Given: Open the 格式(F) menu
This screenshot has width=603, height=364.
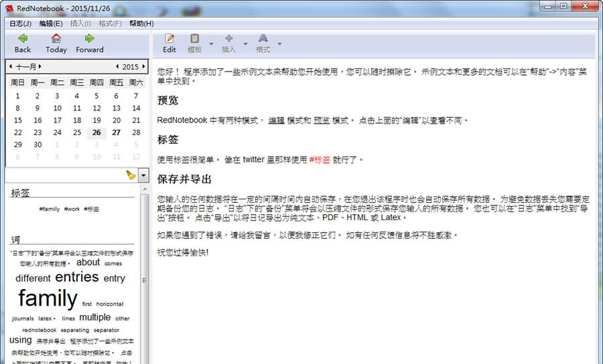Looking at the screenshot, I should [x=110, y=23].
